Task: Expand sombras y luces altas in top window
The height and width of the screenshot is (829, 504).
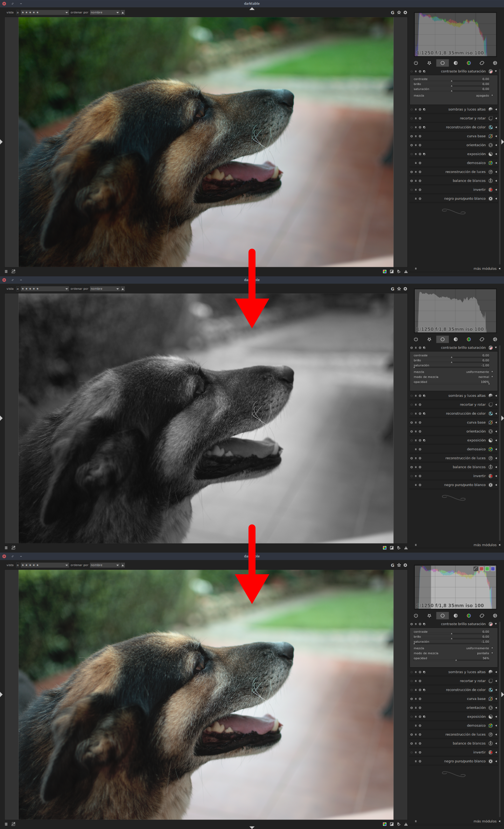Action: click(x=496, y=110)
